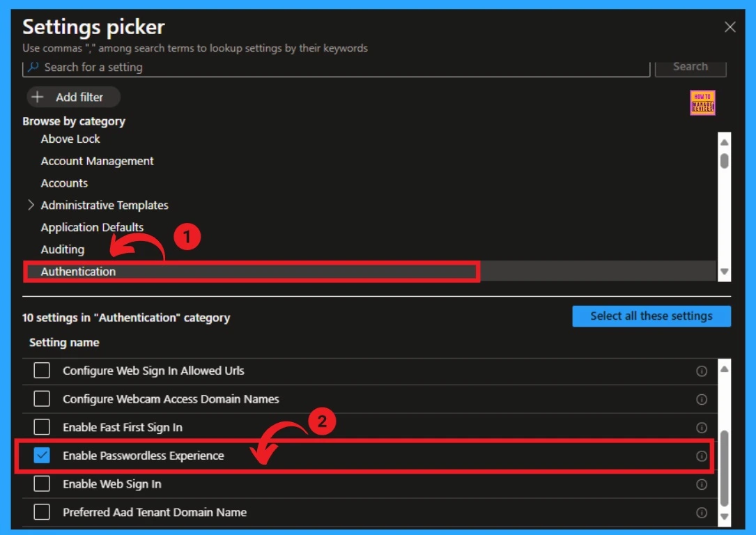Click the plus icon on Add filter
The image size is (756, 535).
(38, 97)
